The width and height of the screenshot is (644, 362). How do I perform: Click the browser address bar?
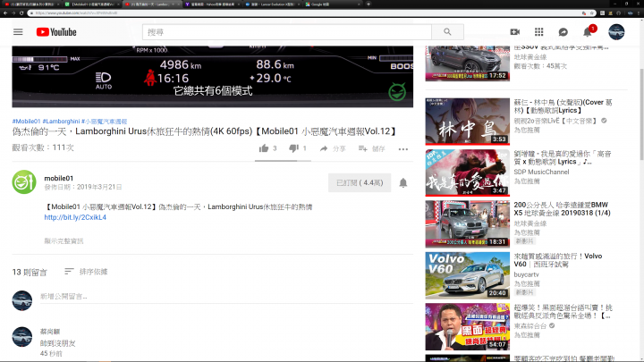click(x=304, y=13)
